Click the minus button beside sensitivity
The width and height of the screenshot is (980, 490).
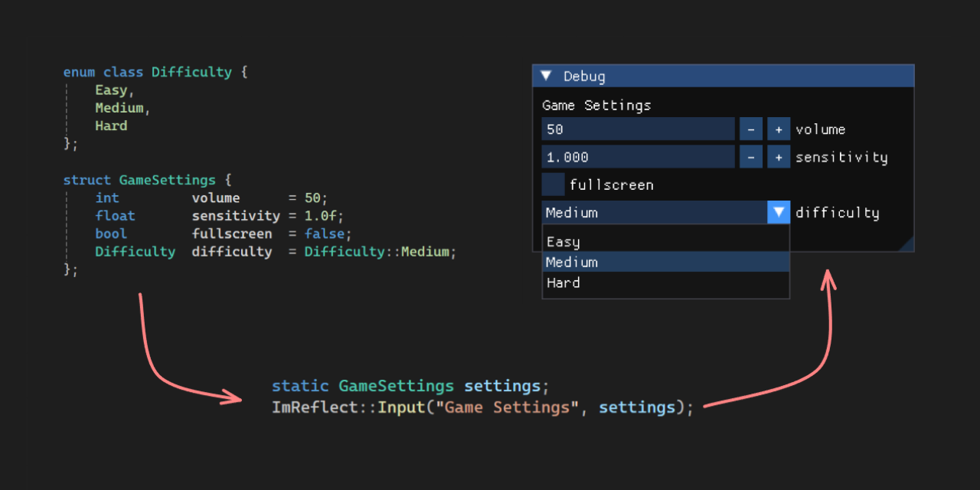click(x=751, y=156)
